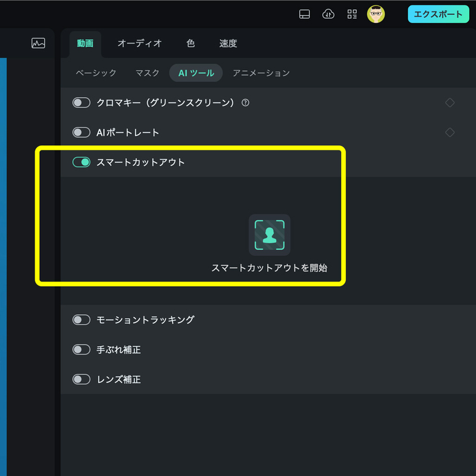Click the モーショントラッキング label text
This screenshot has width=476, height=476.
pos(145,320)
